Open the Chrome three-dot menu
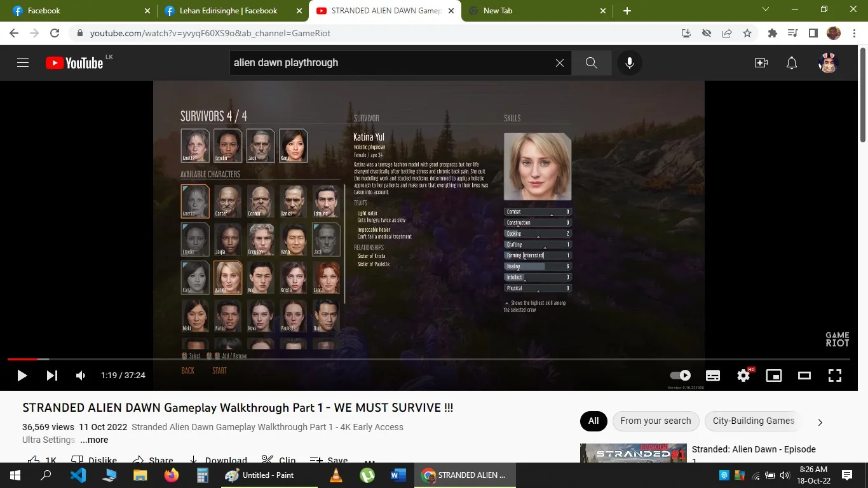This screenshot has height=488, width=868. tap(853, 33)
